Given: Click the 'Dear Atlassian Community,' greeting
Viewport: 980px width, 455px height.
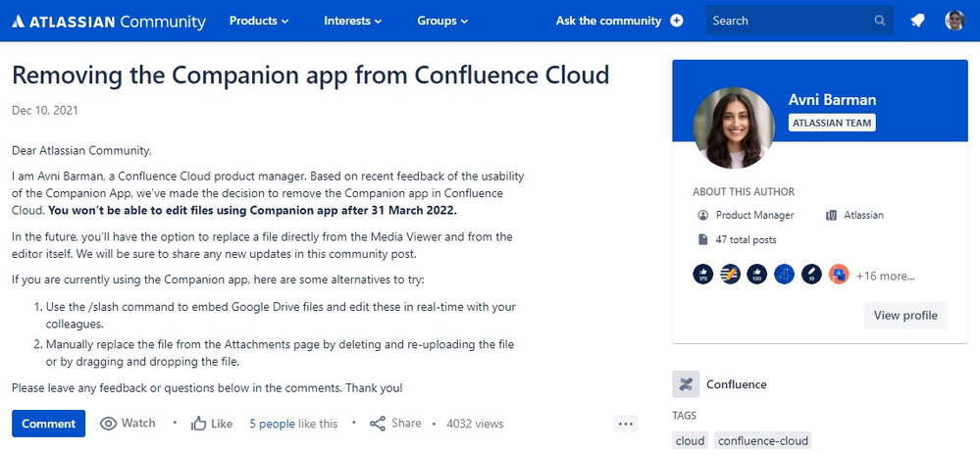Looking at the screenshot, I should pyautogui.click(x=81, y=151).
